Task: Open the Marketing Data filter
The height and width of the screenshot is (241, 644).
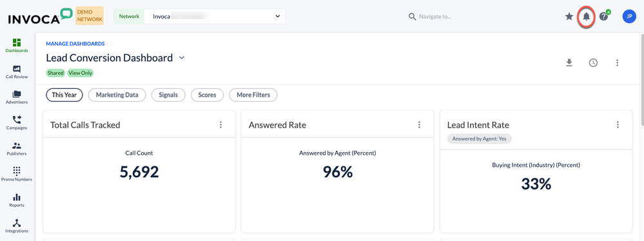Action: point(117,95)
